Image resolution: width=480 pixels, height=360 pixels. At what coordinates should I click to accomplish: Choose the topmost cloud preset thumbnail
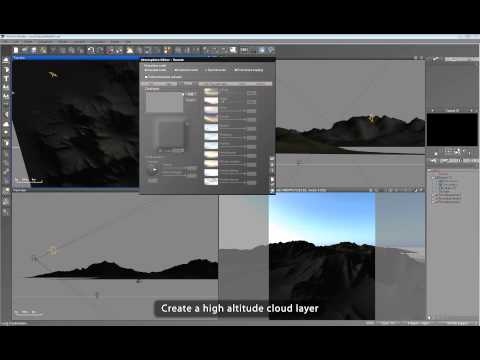[211, 91]
